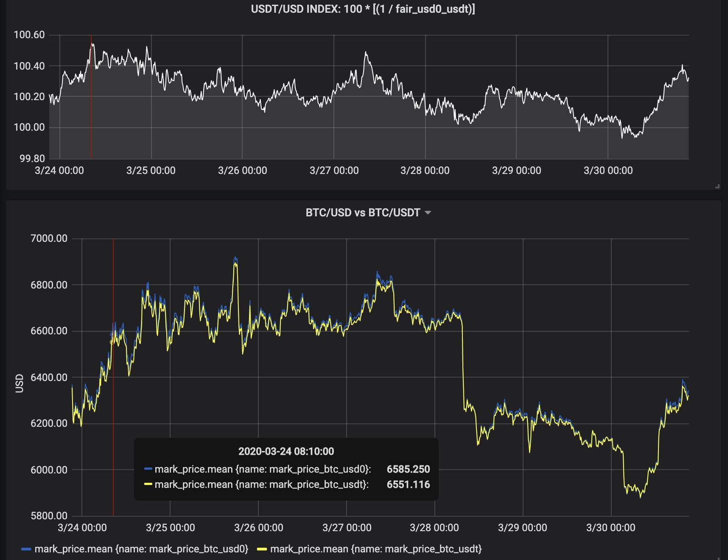Screen dimensions: 728x560
Task: Click the tooltip timestamp 2020-03-24 08:10:00
Action: (286, 451)
